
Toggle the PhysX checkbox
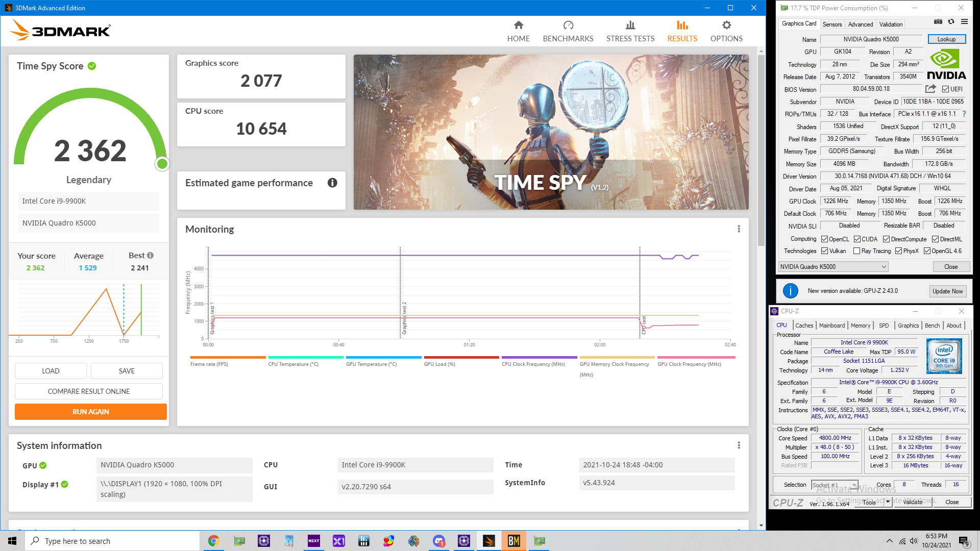(x=898, y=251)
